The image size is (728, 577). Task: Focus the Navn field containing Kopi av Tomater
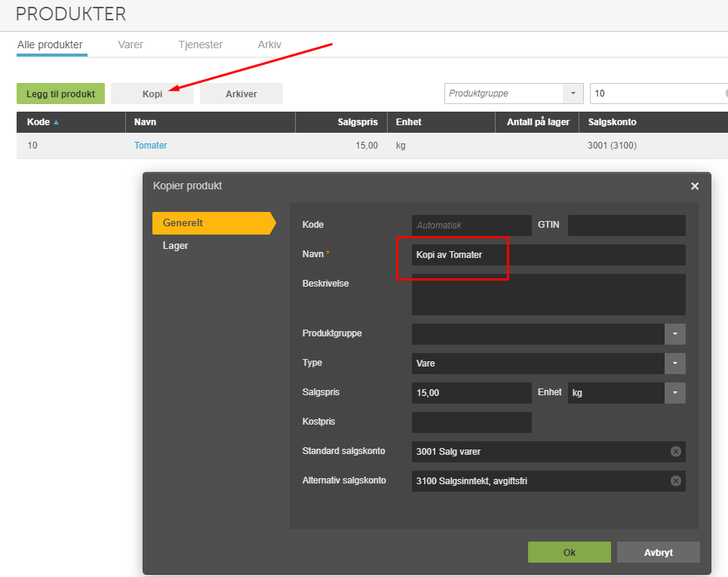548,255
